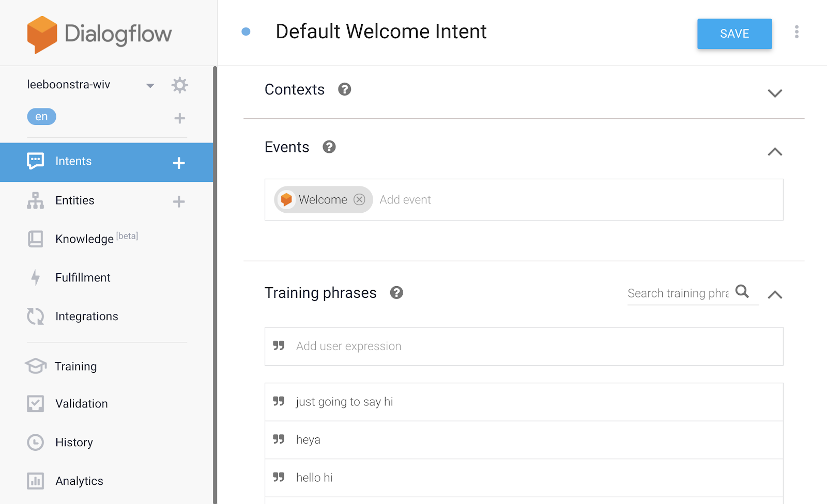Add a new language with plus icon
This screenshot has width=827, height=504.
click(179, 118)
